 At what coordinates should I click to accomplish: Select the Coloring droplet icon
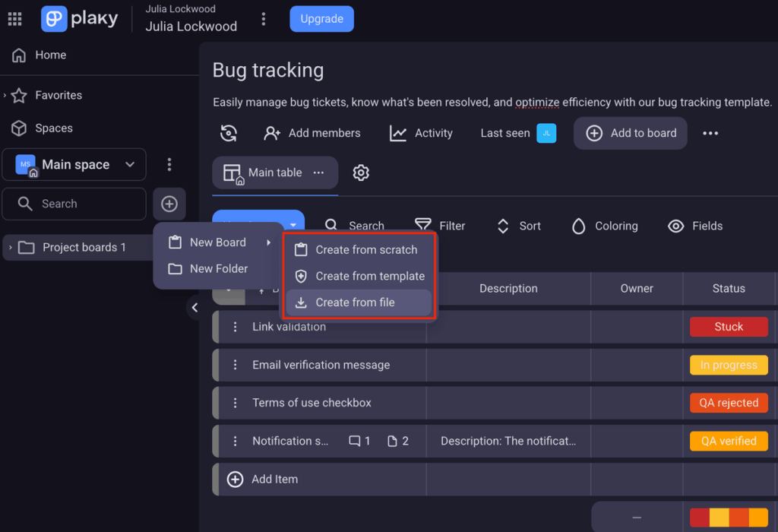(x=578, y=226)
